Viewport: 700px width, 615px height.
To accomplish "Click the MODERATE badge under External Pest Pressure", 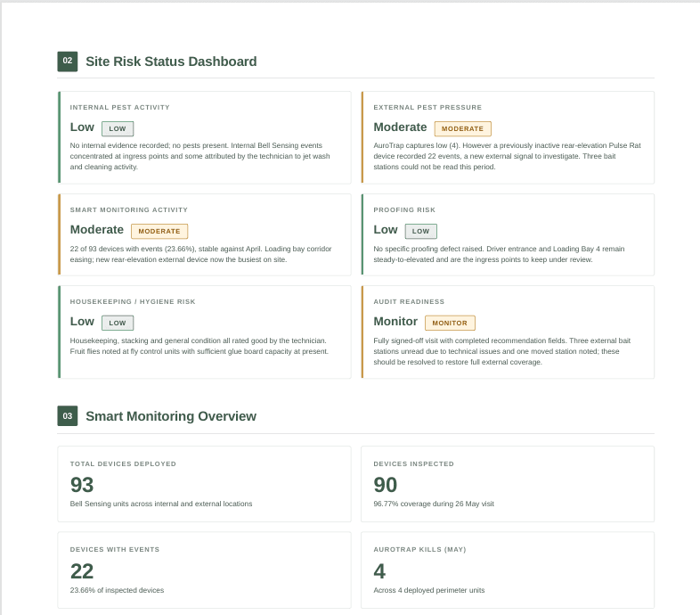I will click(462, 128).
